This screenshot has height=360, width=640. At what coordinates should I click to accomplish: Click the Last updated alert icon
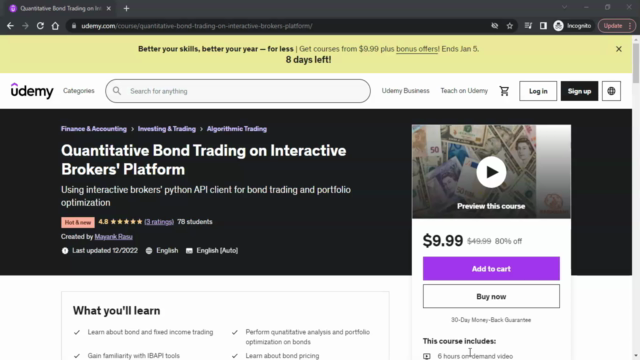coord(65,251)
